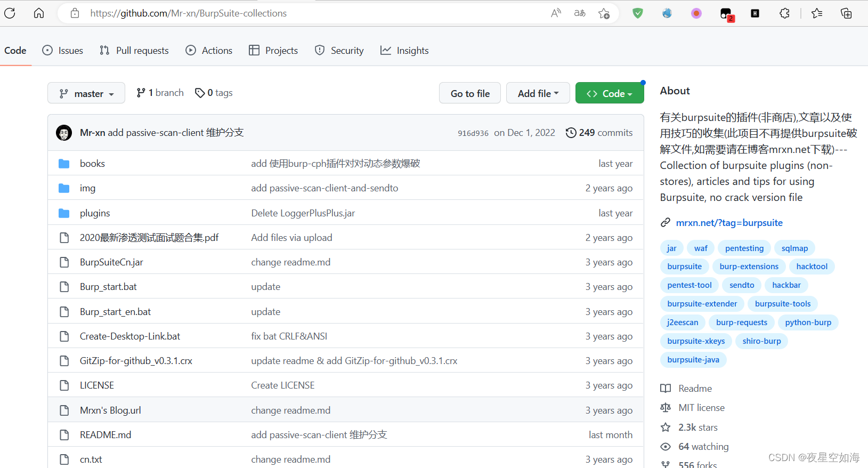This screenshot has width=868, height=468.
Task: Open Mrxn's Blog.url file
Action: point(110,410)
